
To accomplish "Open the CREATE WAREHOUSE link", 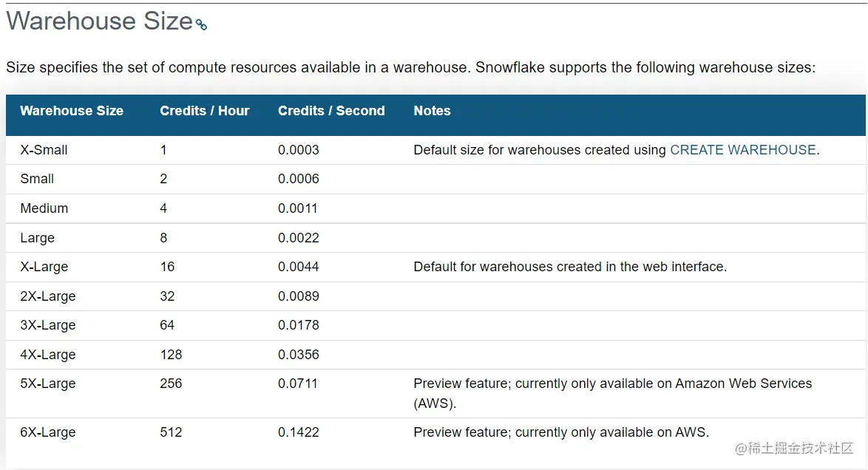I will 742,150.
